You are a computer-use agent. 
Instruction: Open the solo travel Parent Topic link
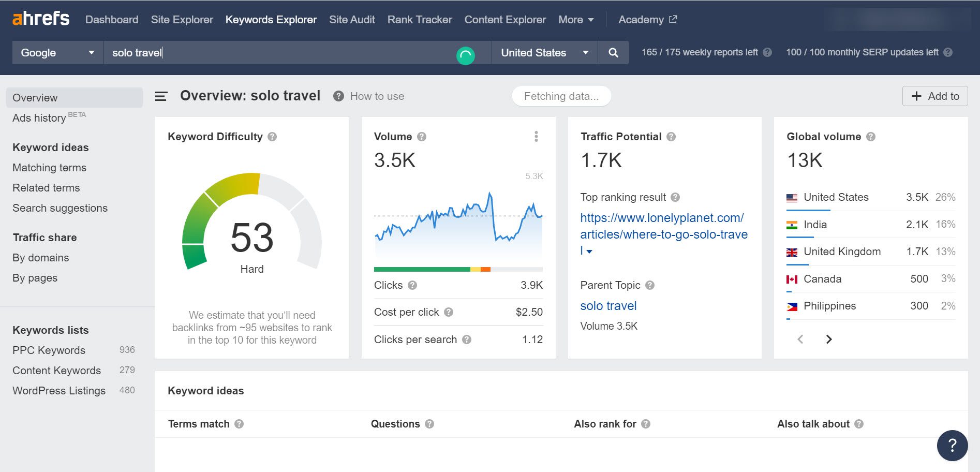point(608,306)
